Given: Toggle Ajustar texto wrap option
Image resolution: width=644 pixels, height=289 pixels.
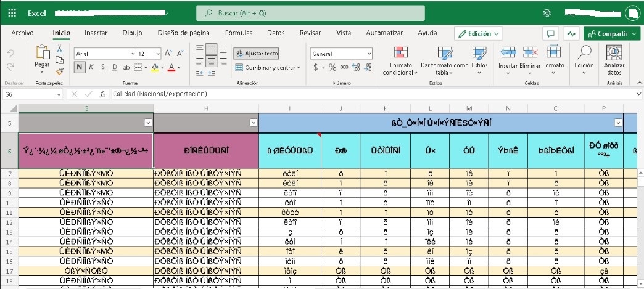Looking at the screenshot, I should click(257, 54).
